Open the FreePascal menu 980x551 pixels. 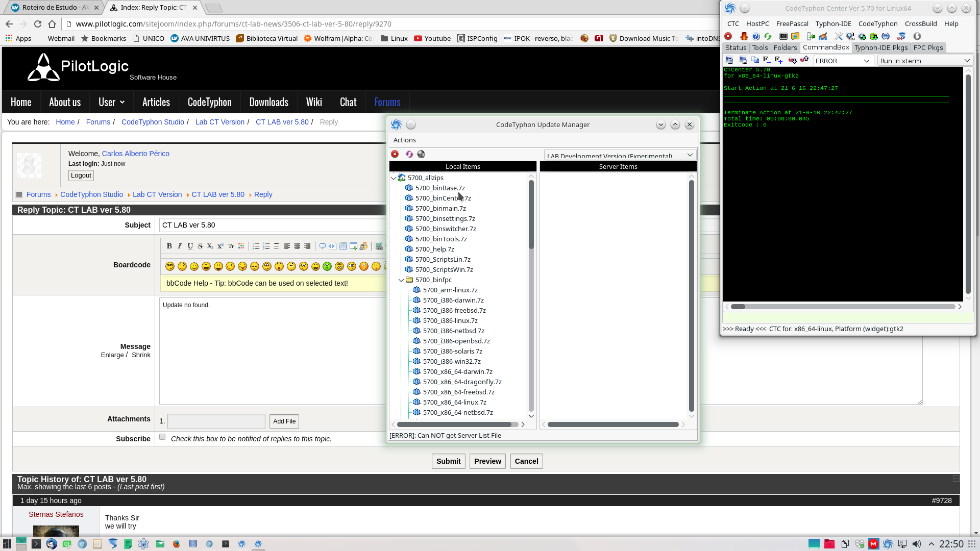point(792,23)
